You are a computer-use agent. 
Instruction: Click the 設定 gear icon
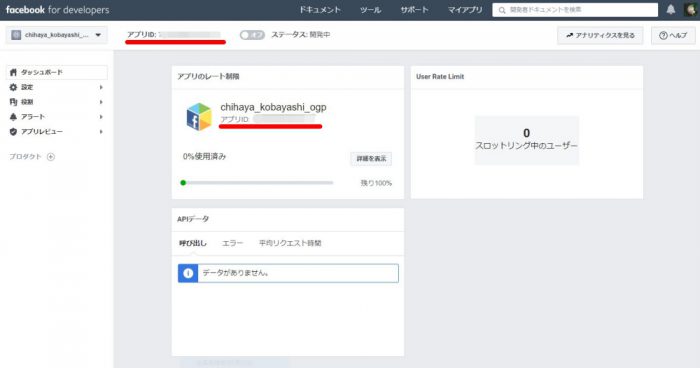click(13, 87)
